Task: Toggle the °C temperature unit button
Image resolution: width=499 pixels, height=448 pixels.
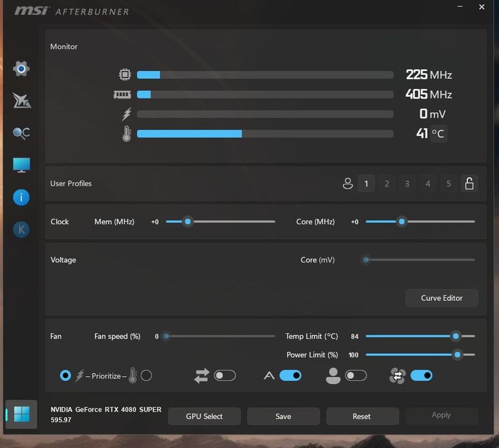Action: coord(438,134)
